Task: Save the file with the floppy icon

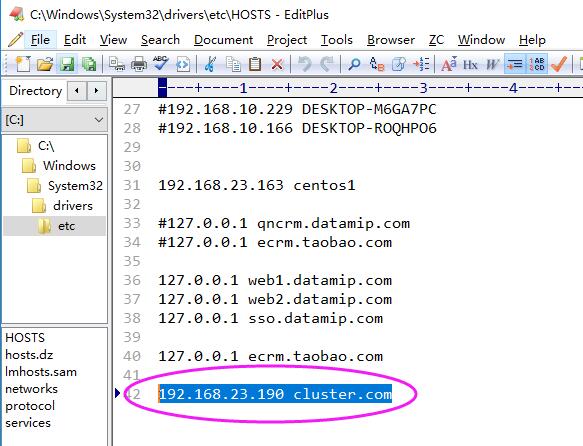Action: 67,64
